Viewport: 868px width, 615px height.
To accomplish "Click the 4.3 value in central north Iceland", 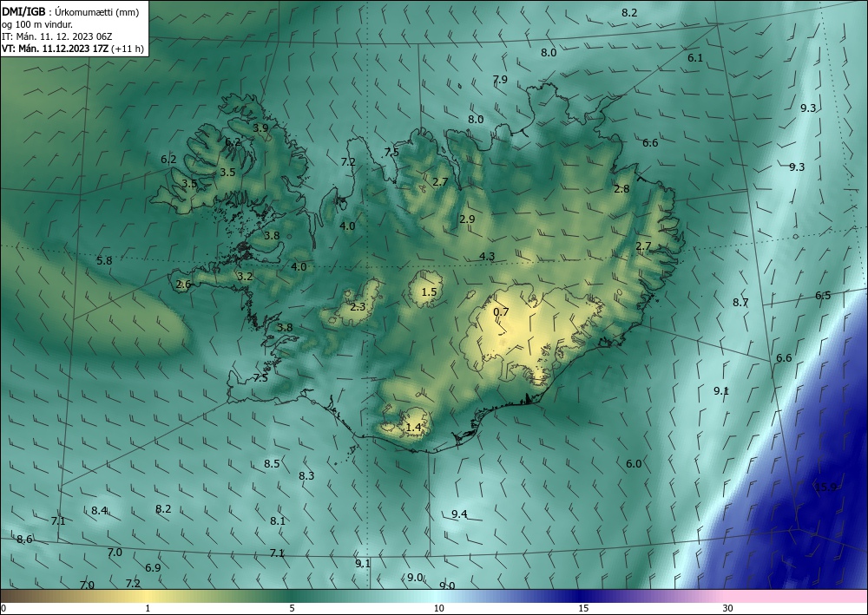I will [487, 256].
